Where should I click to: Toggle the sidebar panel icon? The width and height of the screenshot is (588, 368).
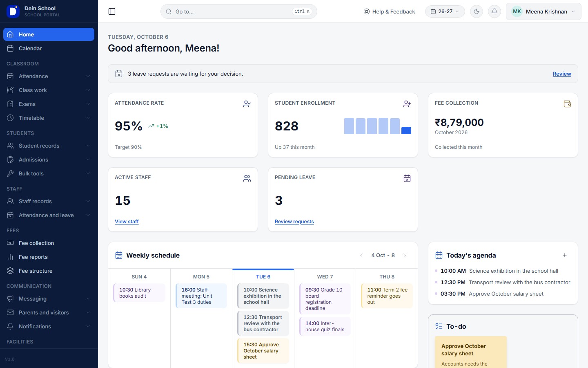pos(112,11)
